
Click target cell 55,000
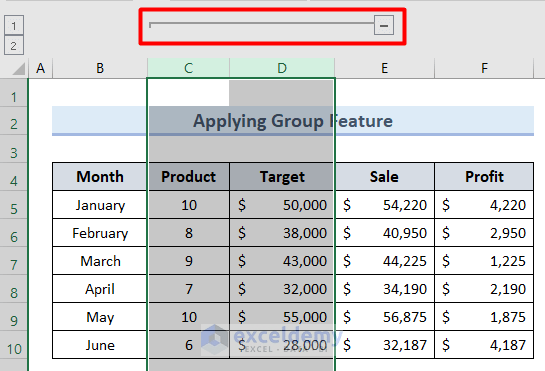click(282, 317)
